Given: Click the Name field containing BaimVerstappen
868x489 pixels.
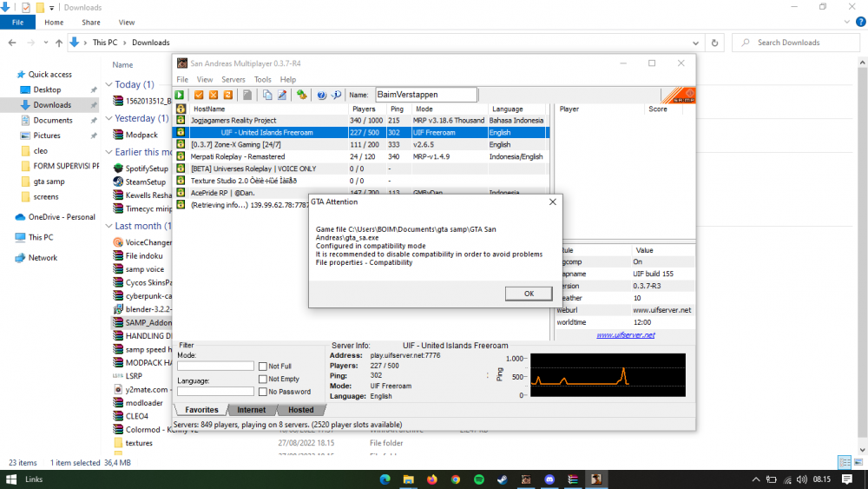Looking at the screenshot, I should click(425, 95).
